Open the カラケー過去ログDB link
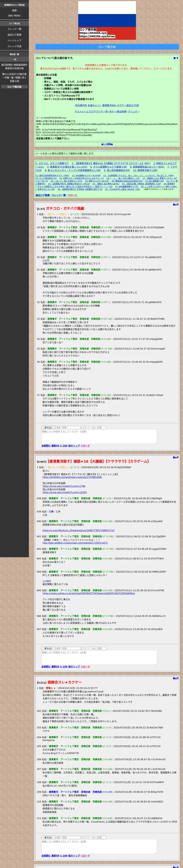This screenshot has height=868, width=183. (x=128, y=105)
